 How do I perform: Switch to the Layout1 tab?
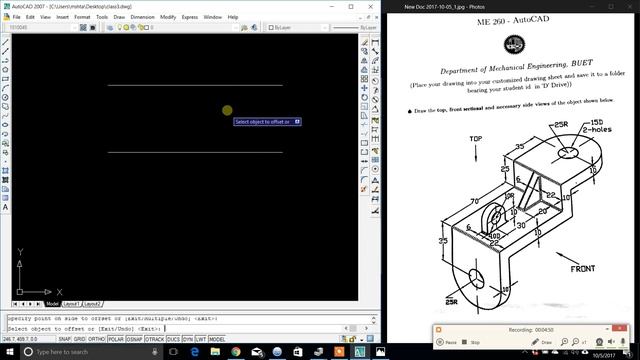click(71, 304)
